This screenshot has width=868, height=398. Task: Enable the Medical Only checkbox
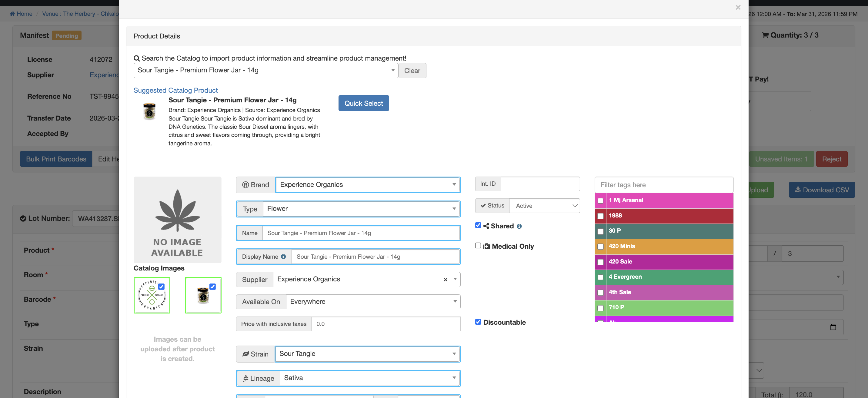[x=478, y=245]
